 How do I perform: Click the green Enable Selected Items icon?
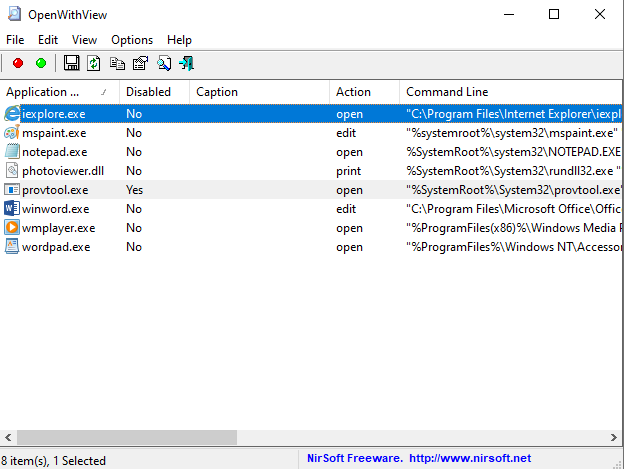pos(41,63)
